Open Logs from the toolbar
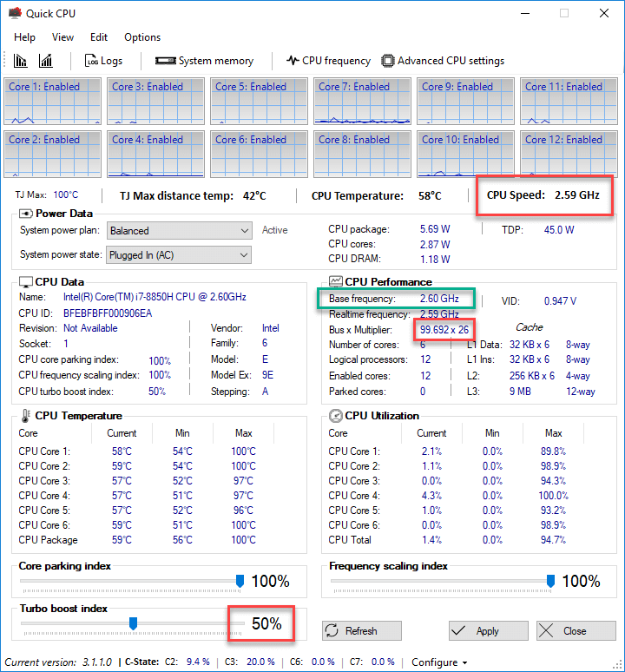 point(103,61)
